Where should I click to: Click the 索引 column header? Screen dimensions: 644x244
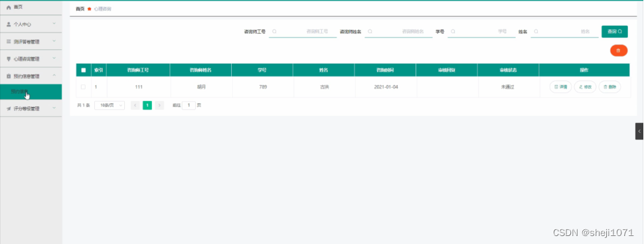[x=98, y=70]
